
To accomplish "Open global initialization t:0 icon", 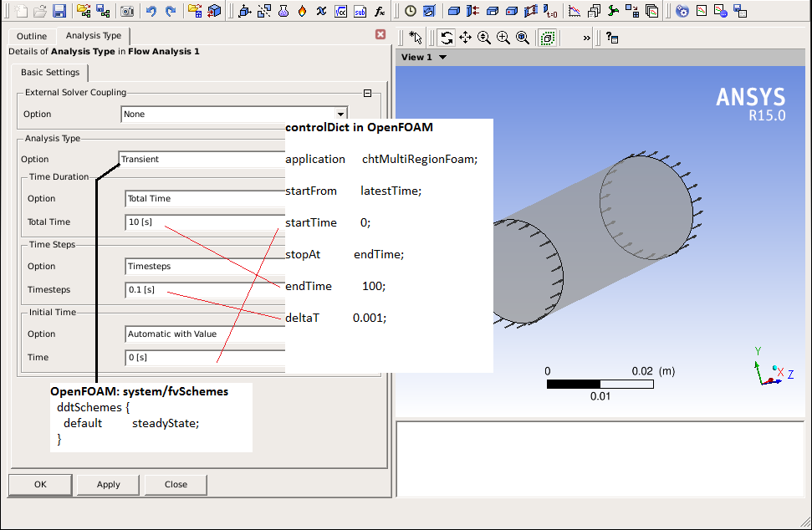I will pos(550,10).
